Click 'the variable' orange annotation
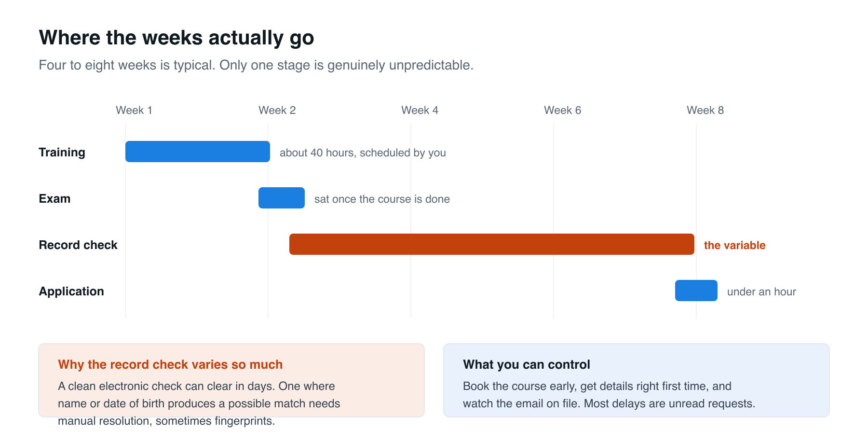The width and height of the screenshot is (868, 444). pyautogui.click(x=735, y=245)
